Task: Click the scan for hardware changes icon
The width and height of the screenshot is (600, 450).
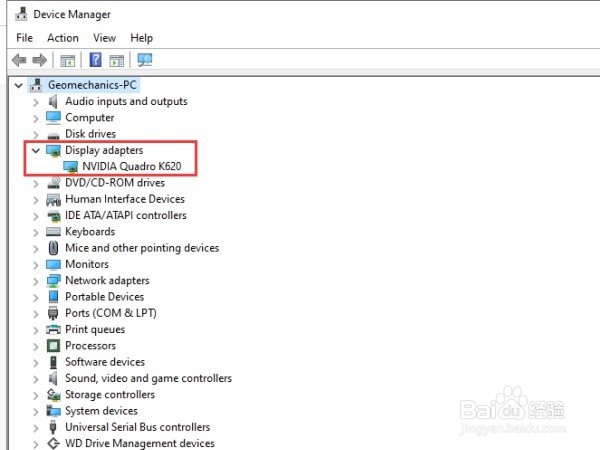Action: coord(145,60)
